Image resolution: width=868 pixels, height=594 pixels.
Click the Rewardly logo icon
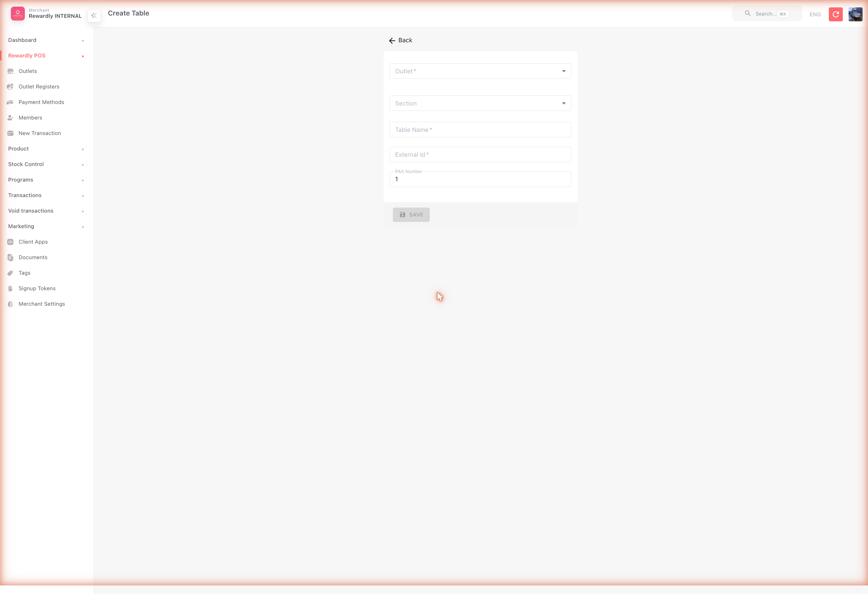pos(18,14)
